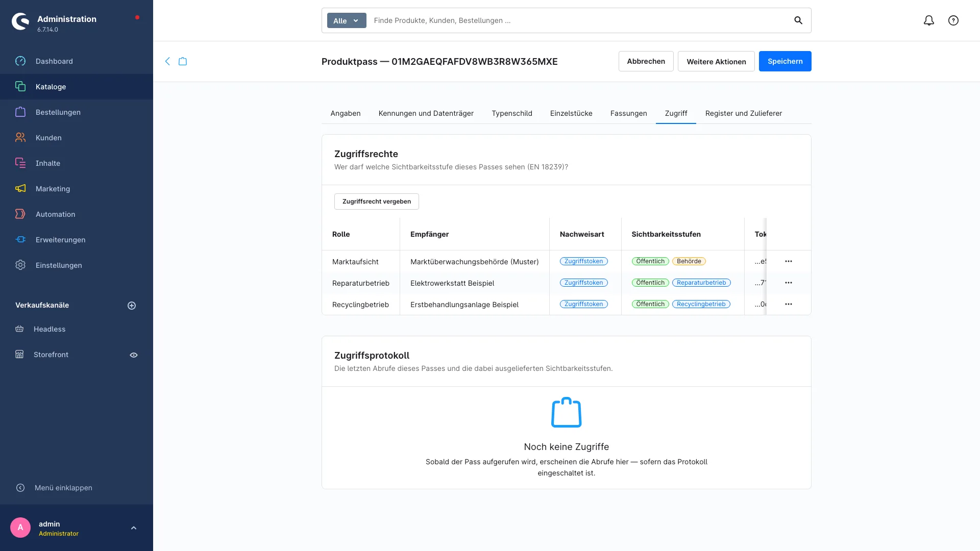Click the search magnifier icon
This screenshot has width=980, height=551.
[x=798, y=20]
